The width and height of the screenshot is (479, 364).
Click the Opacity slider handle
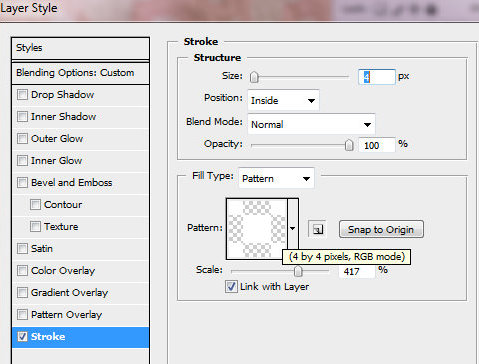[x=349, y=145]
